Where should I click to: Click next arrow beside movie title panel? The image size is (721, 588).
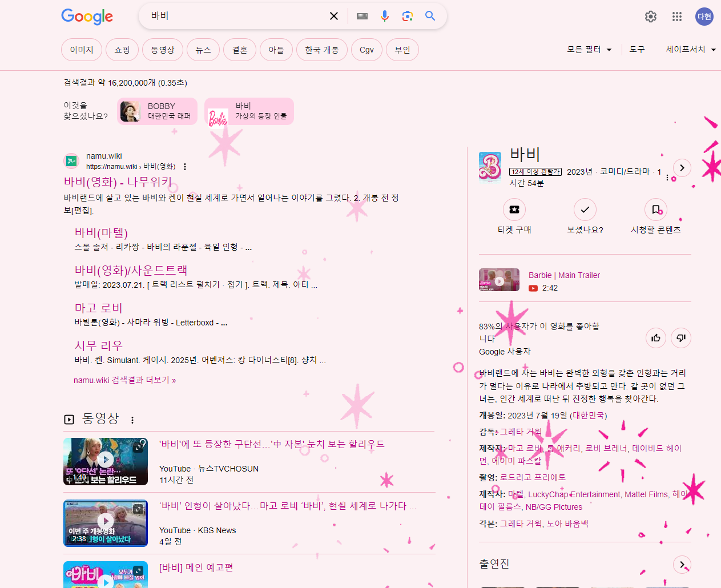(x=682, y=168)
